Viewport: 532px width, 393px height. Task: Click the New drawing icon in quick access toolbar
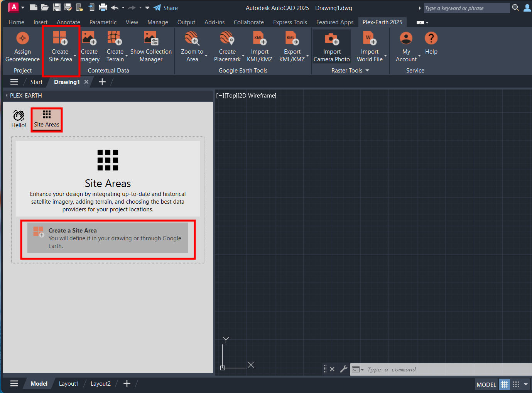(34, 7)
